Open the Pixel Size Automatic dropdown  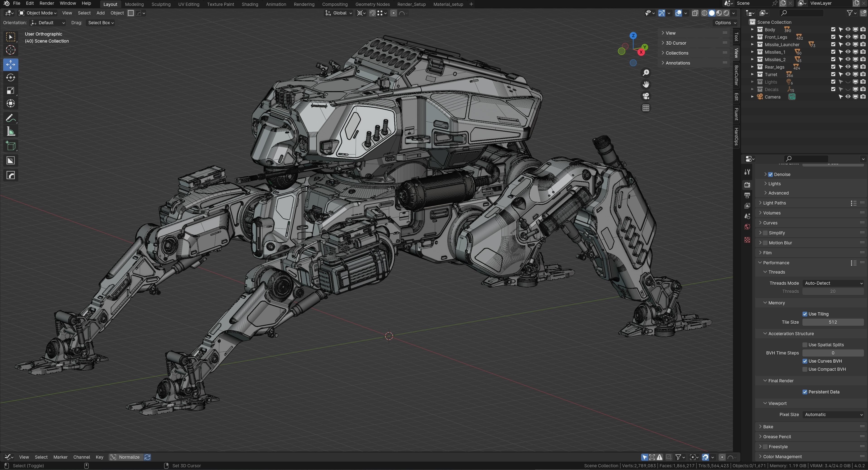click(x=833, y=415)
